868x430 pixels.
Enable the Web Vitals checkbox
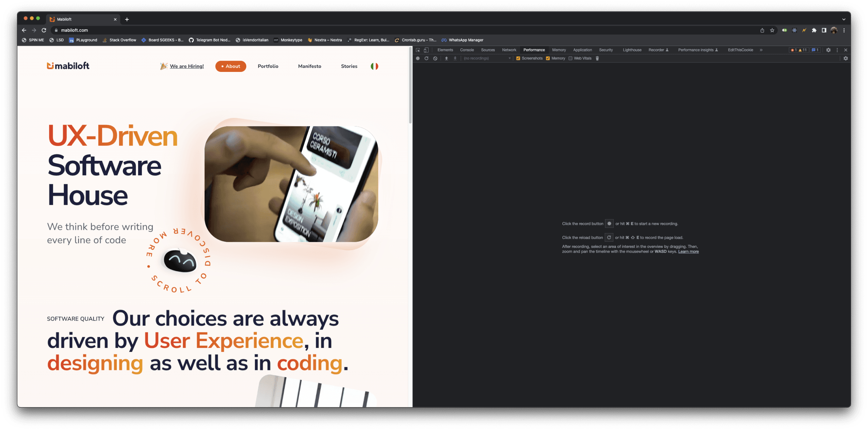click(x=570, y=58)
